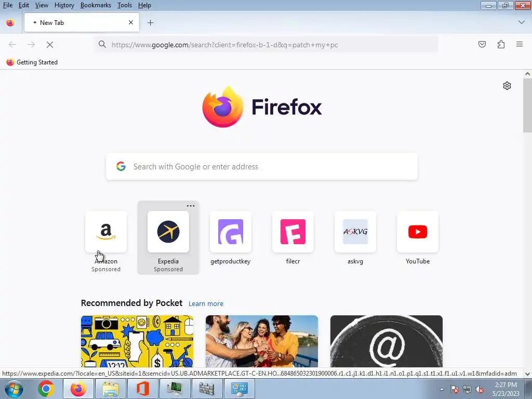Expand the list all tabs chevron
Screen dimensions: 532x399
coord(522,22)
